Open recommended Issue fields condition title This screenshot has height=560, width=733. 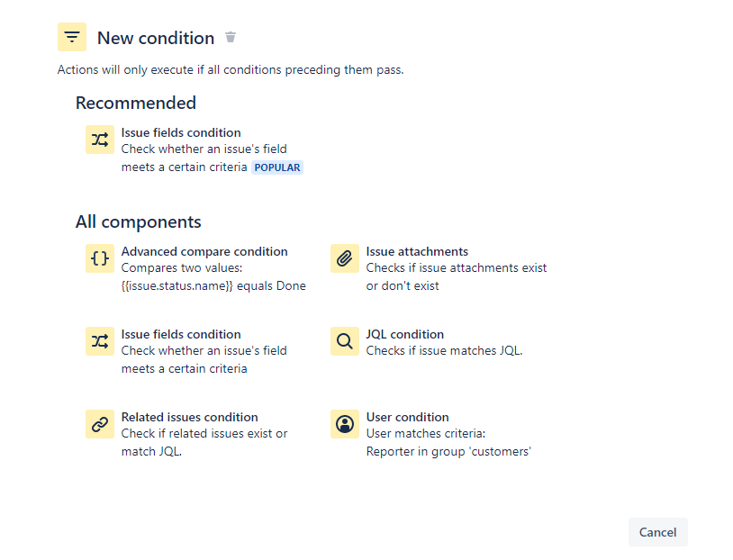(x=181, y=132)
